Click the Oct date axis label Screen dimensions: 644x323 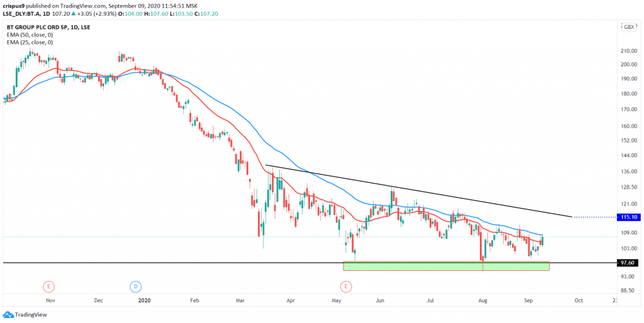[x=579, y=300]
